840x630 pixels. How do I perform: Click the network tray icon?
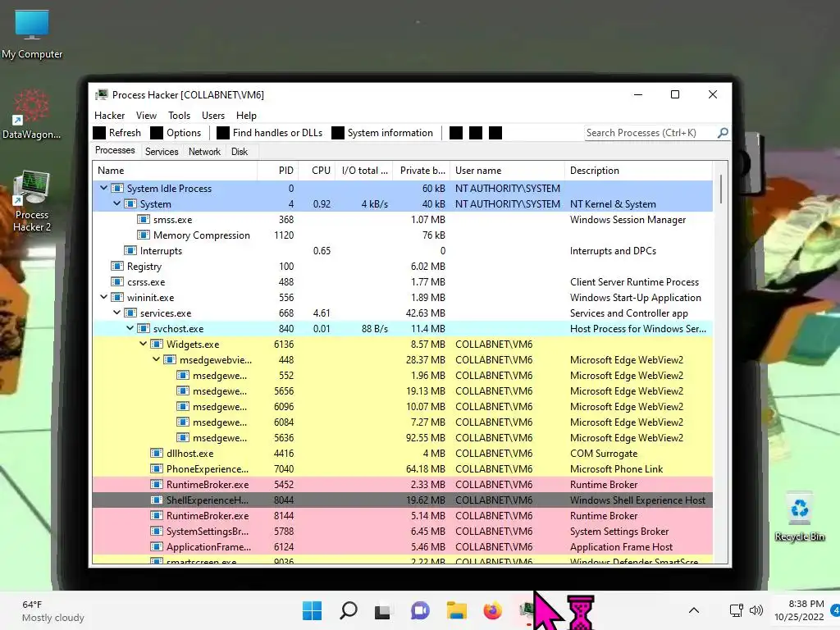(x=736, y=610)
